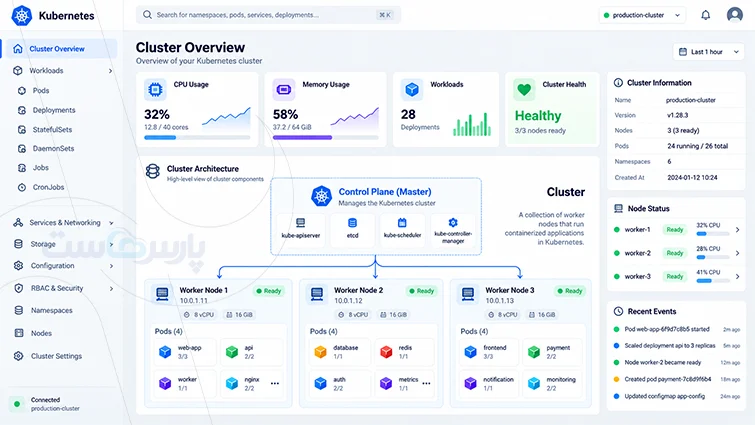Click worker-2 Ready status badge
Screen dimensions: 755x425
click(x=675, y=253)
